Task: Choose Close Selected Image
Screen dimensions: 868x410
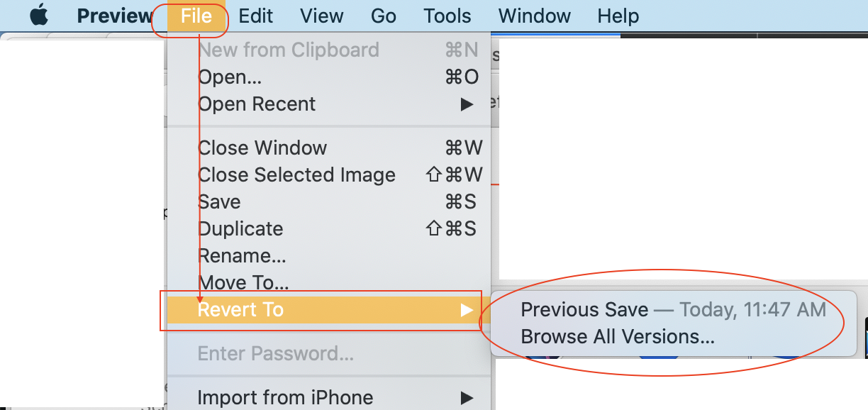Action: click(296, 175)
